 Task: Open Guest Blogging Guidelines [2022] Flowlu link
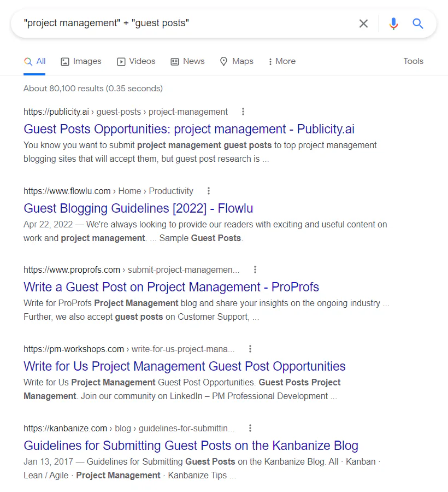pos(138,208)
